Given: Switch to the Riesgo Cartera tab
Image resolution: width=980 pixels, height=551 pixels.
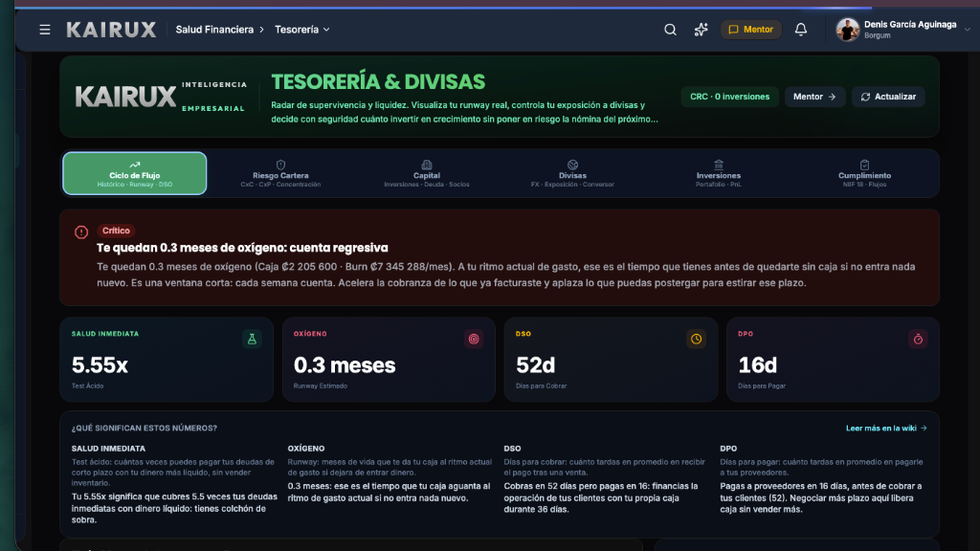Looking at the screenshot, I should 280,173.
